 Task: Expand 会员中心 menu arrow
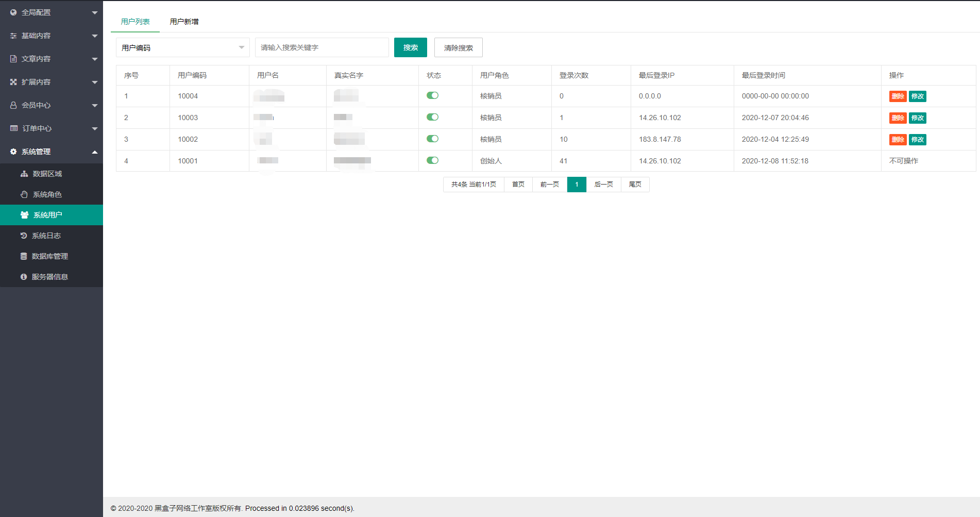coord(95,105)
